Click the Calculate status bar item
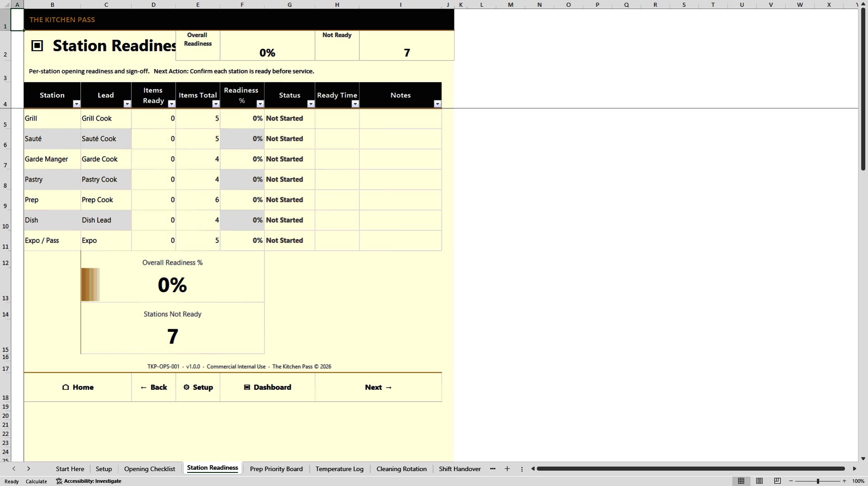 click(36, 481)
